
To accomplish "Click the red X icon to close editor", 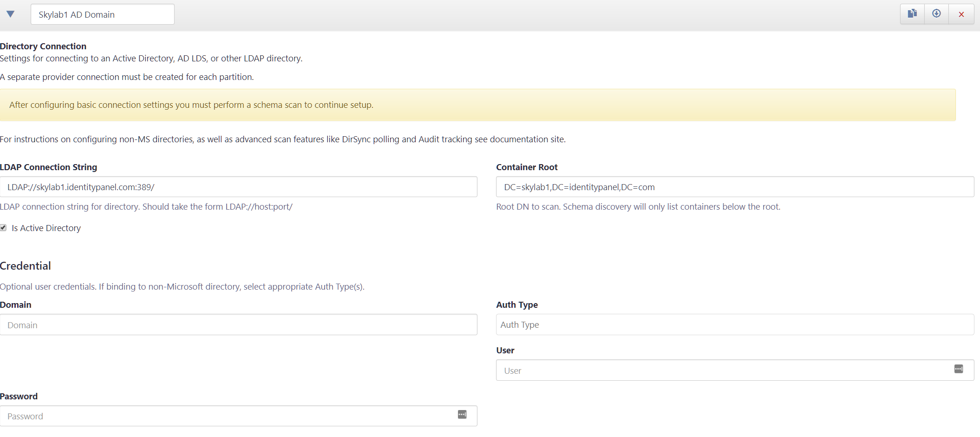I will coord(961,13).
